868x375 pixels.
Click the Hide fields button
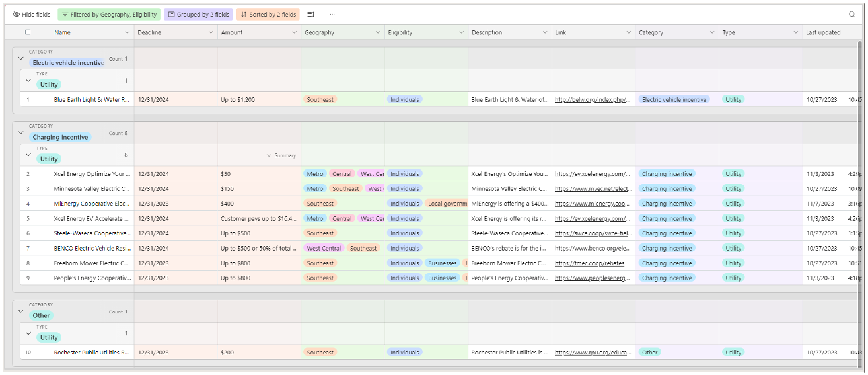point(32,14)
